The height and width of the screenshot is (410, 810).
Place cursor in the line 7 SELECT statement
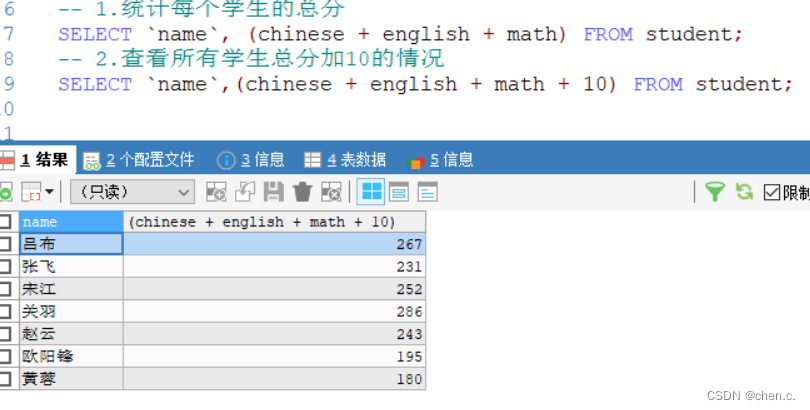tap(400, 35)
